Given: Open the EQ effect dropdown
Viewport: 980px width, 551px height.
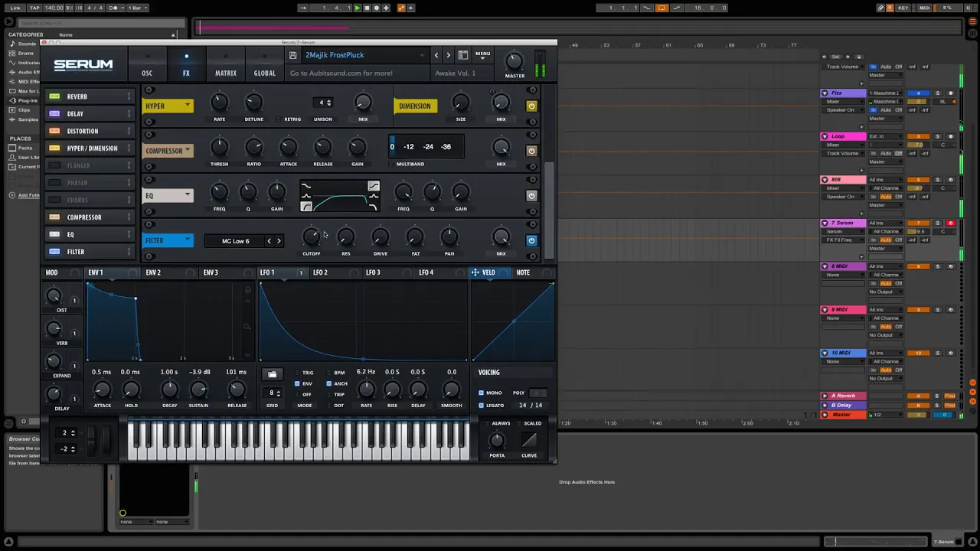Looking at the screenshot, I should pos(168,195).
